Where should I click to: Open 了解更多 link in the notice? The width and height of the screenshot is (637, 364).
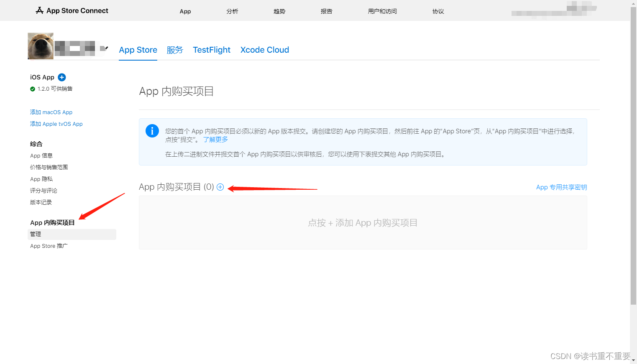[x=215, y=140]
